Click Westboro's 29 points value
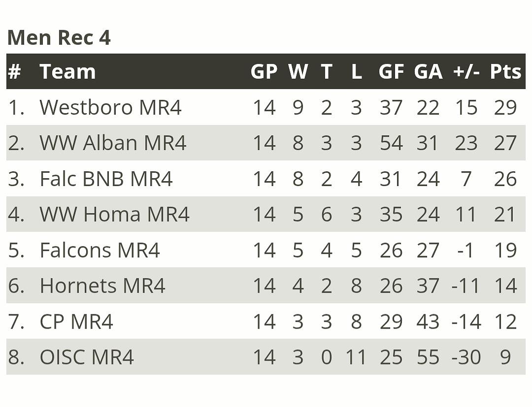 point(505,107)
